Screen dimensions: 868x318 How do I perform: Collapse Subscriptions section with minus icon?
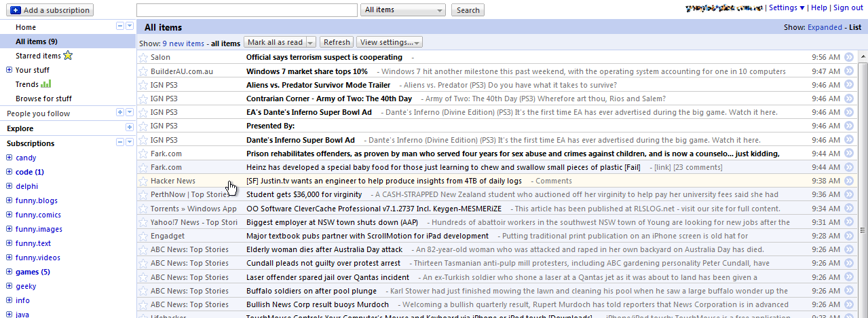[x=120, y=142]
